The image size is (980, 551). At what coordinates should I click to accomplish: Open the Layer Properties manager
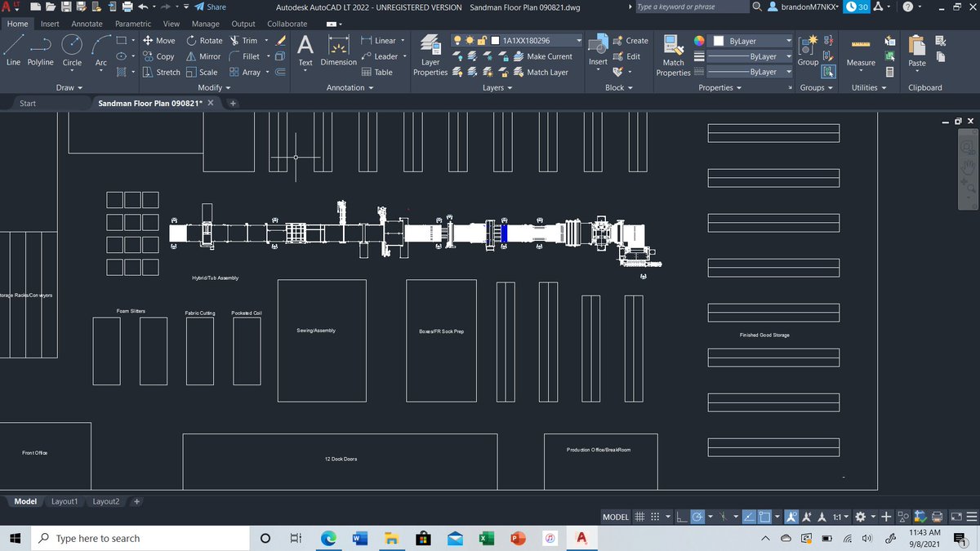[x=430, y=56]
